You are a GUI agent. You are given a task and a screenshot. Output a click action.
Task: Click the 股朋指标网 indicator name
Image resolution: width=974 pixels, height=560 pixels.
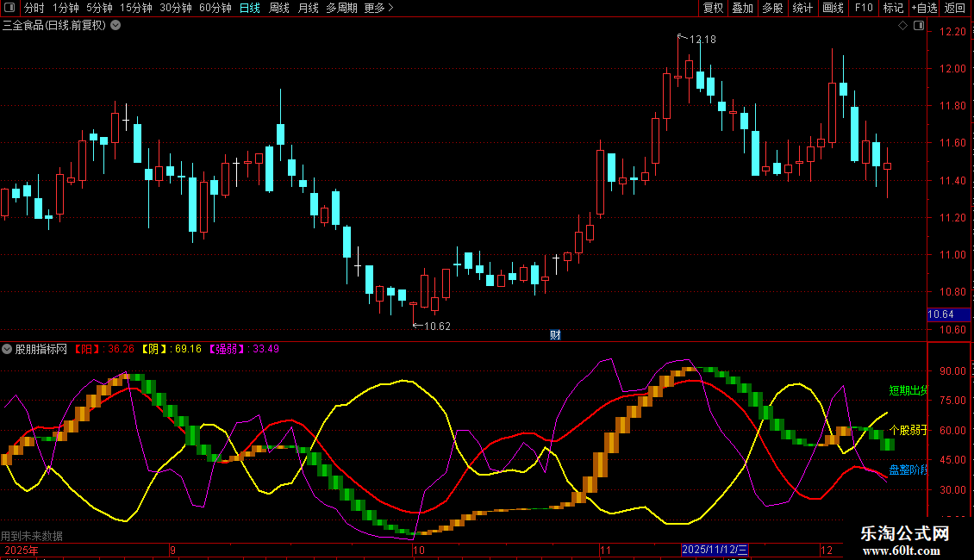click(41, 350)
